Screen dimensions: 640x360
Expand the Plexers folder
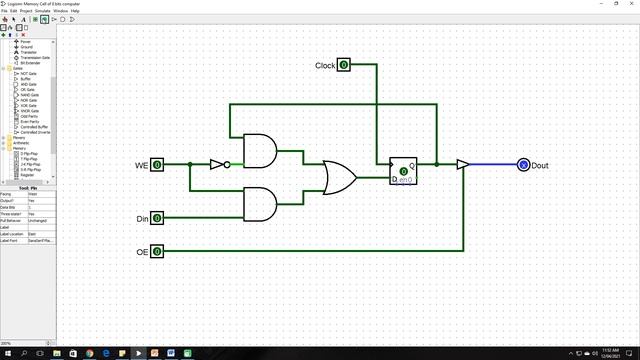point(3,138)
